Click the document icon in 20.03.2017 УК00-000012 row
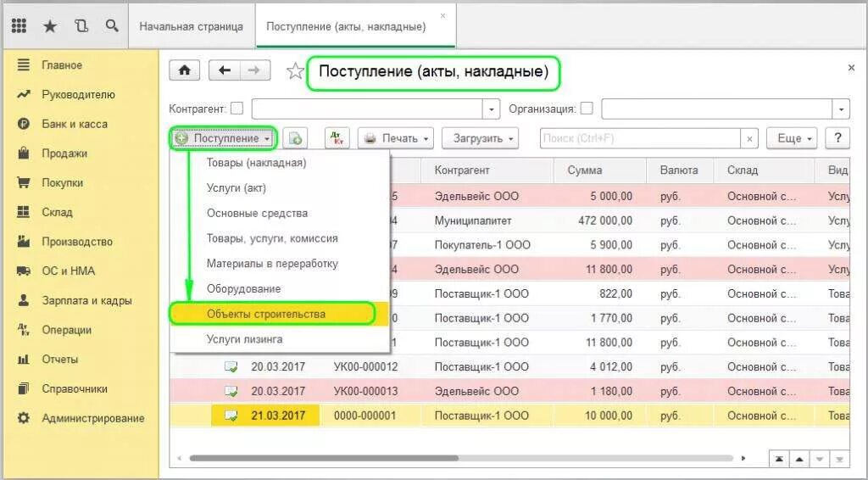 tap(231, 366)
